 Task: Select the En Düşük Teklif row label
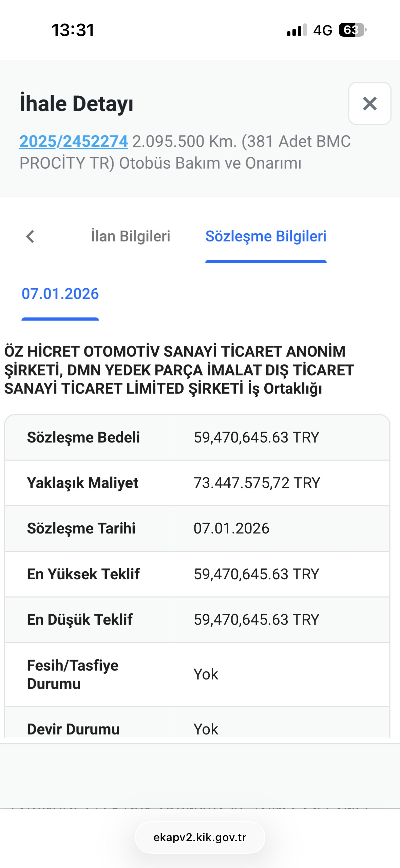[80, 619]
